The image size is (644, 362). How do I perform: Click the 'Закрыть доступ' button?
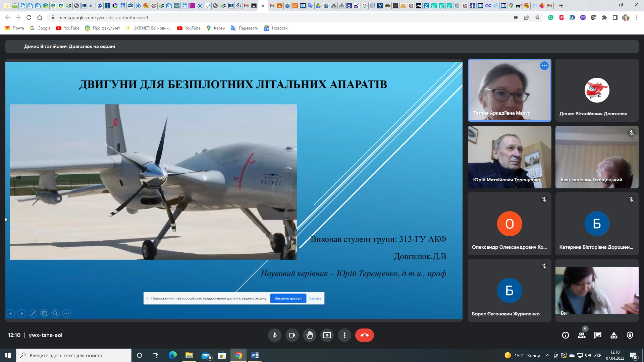[x=288, y=298]
